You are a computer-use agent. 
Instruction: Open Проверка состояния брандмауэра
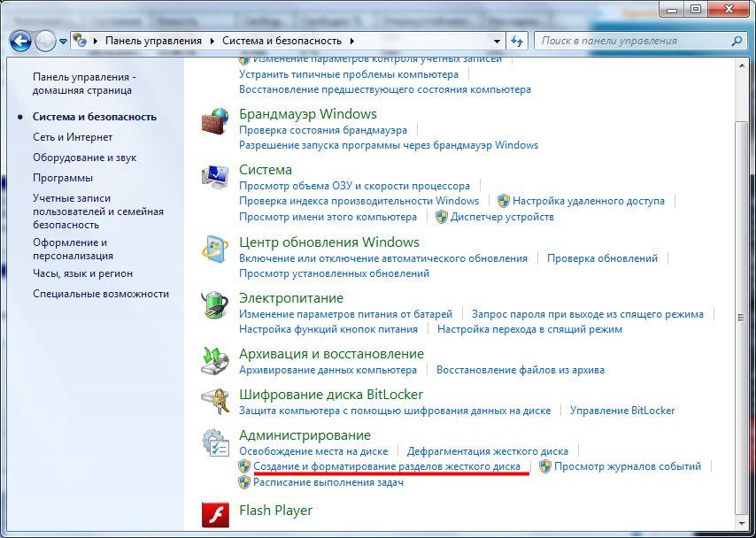point(323,130)
